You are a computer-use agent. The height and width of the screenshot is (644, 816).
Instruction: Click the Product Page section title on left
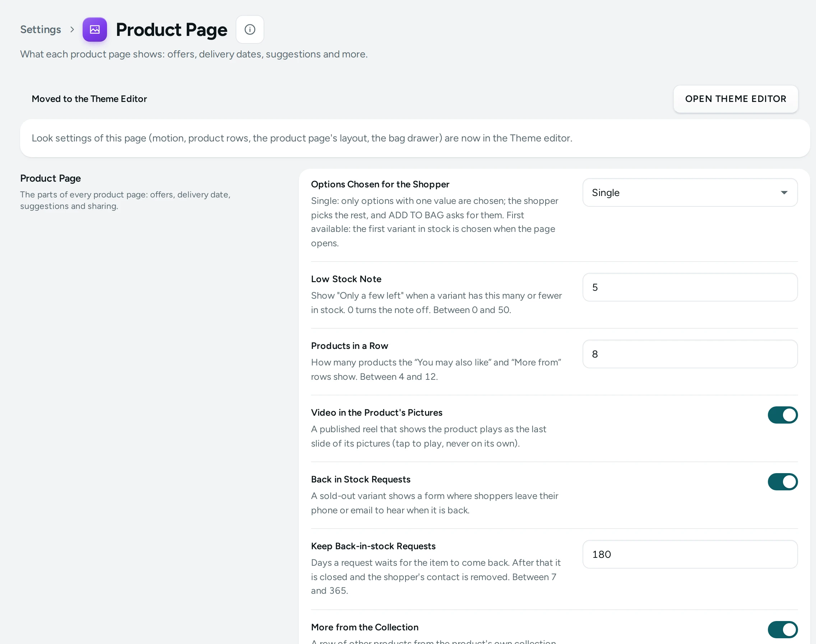50,178
